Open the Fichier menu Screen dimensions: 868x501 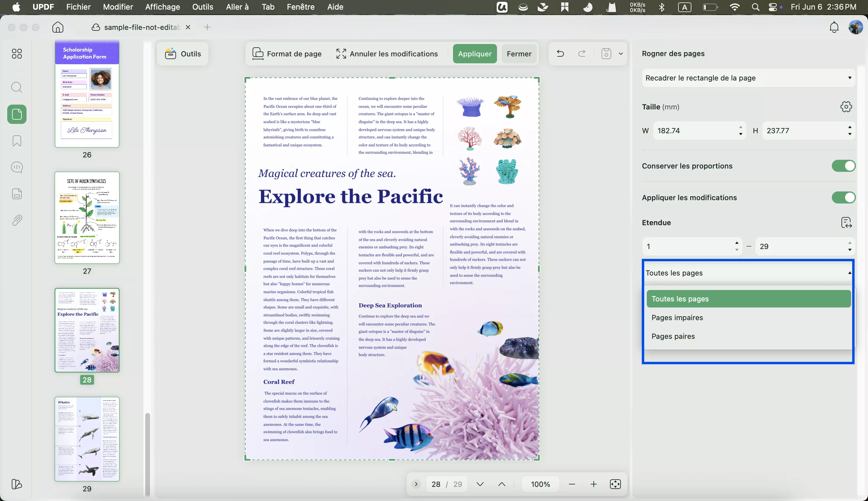(x=78, y=7)
